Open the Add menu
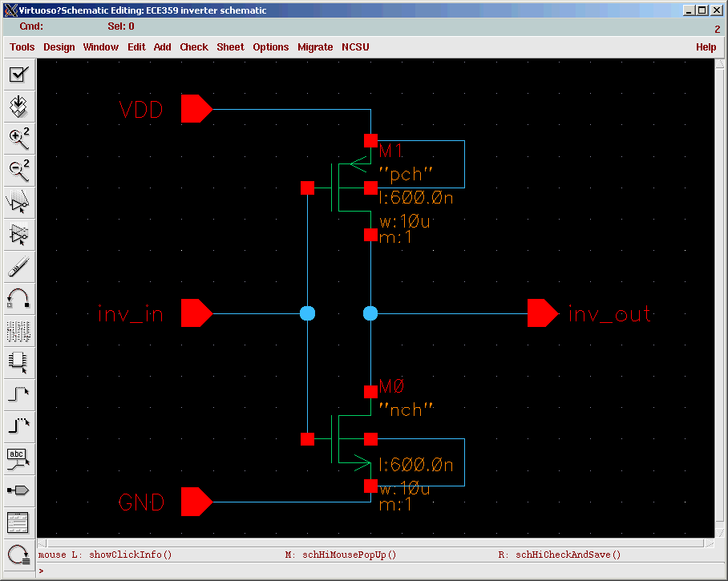Screen dimensions: 728x581 pos(163,46)
